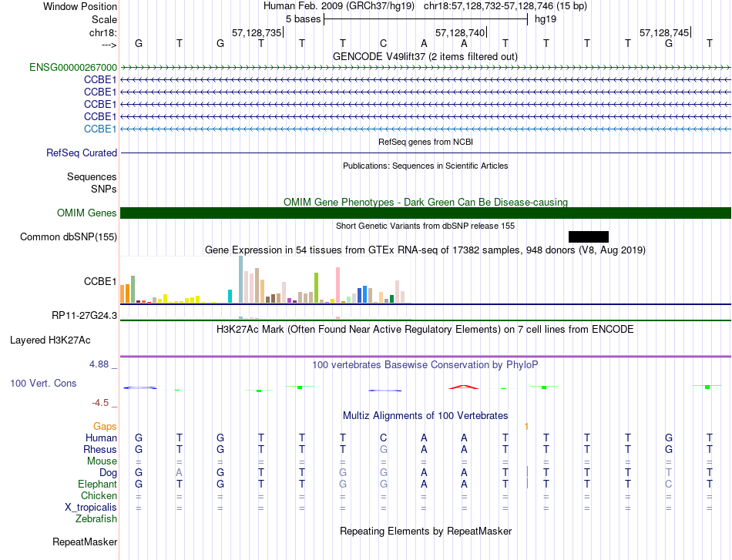
Task: Click the 57,128,745 ruler position
Action: click(664, 32)
